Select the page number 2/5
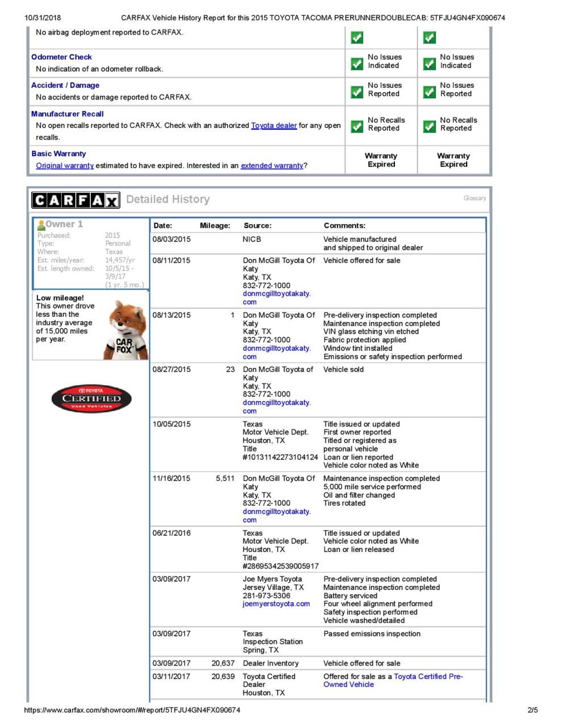The image size is (562, 728). click(532, 710)
